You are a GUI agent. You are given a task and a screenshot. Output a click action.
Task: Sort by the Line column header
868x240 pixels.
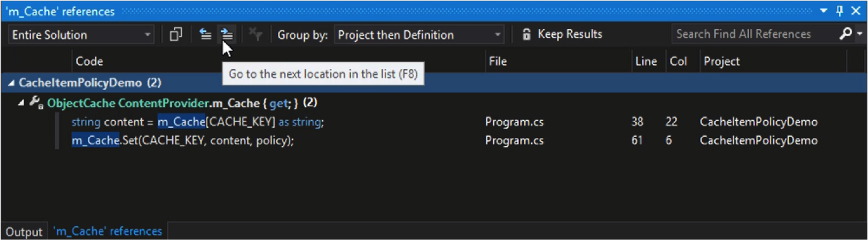[x=646, y=61]
